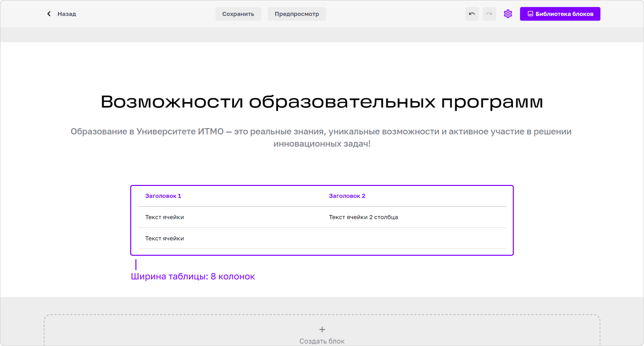Select first row cell Текст ячейки
644x346 pixels.
pyautogui.click(x=164, y=217)
